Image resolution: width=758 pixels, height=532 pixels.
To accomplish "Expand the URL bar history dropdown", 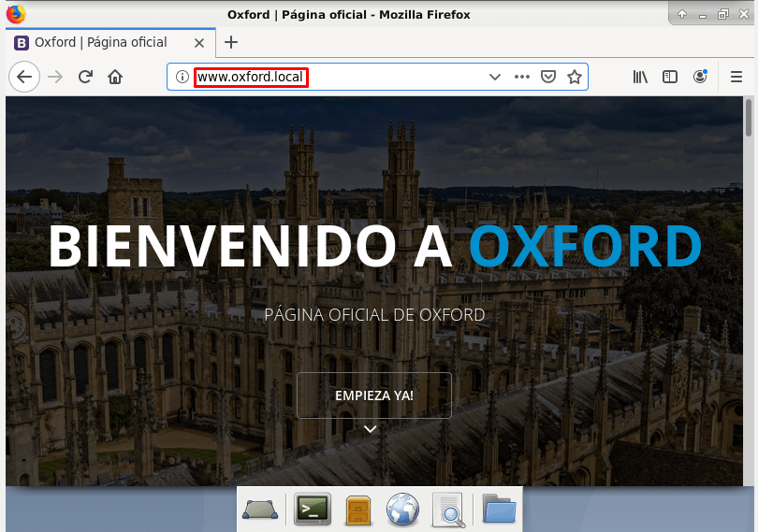I will pyautogui.click(x=495, y=77).
